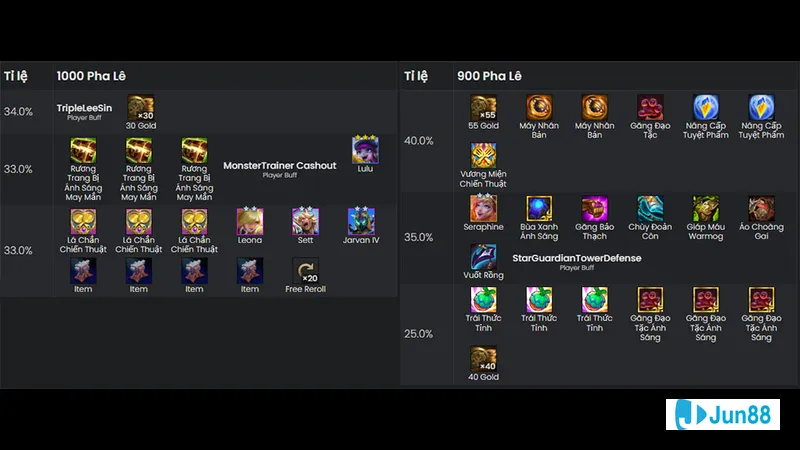Viewport: 800px width, 450px height.
Task: Click the Jarvan IV champion icon
Action: [361, 221]
